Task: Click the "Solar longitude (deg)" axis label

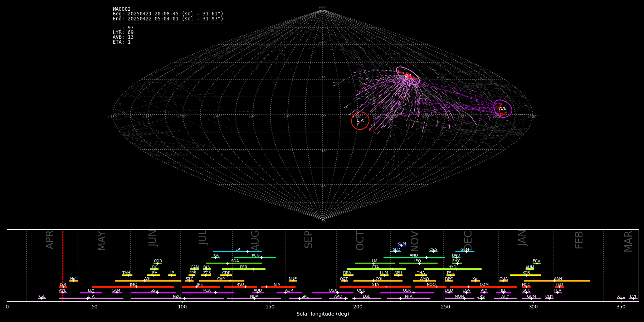Action: (x=323, y=314)
